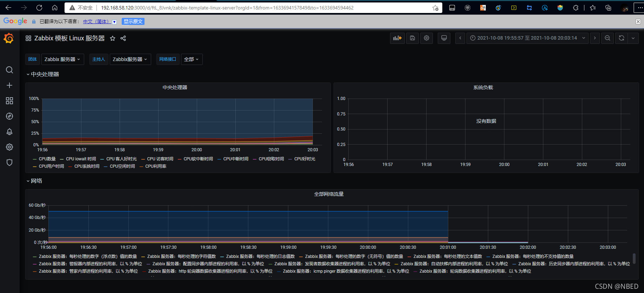Add a new panel to dashboard

tap(397, 38)
